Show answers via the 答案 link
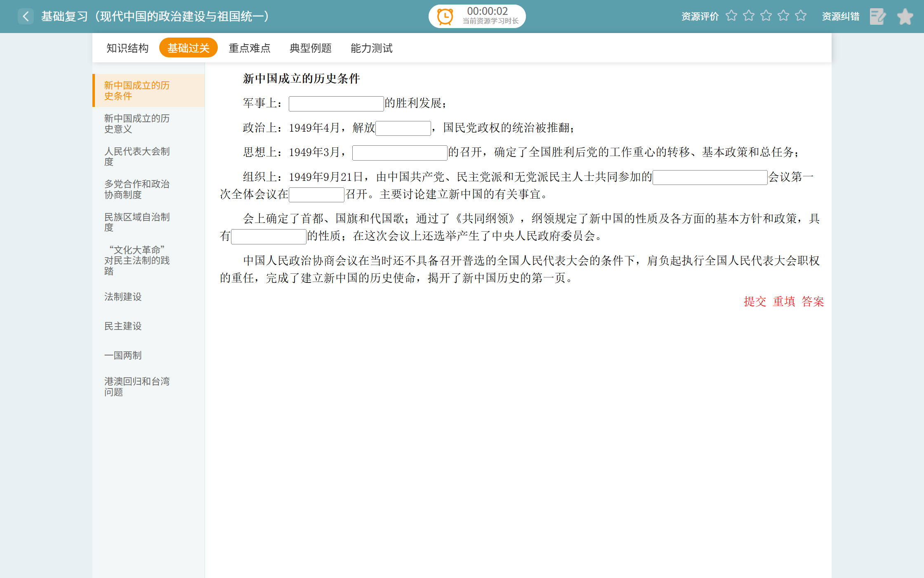Viewport: 924px width, 578px height. coord(813,301)
